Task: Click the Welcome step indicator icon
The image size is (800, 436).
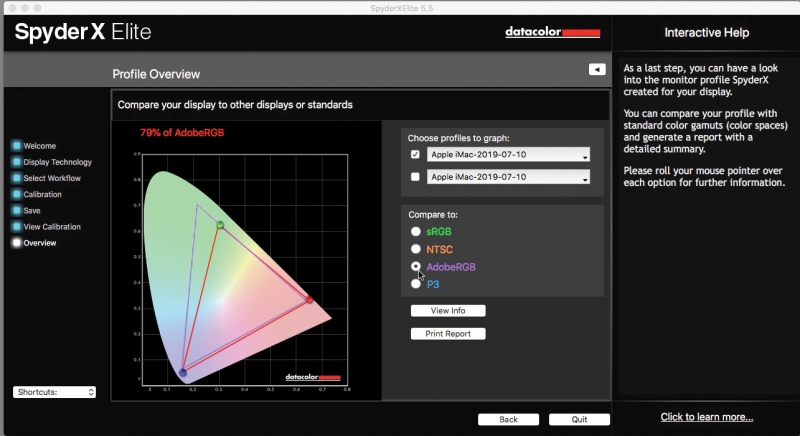Action: 16,146
